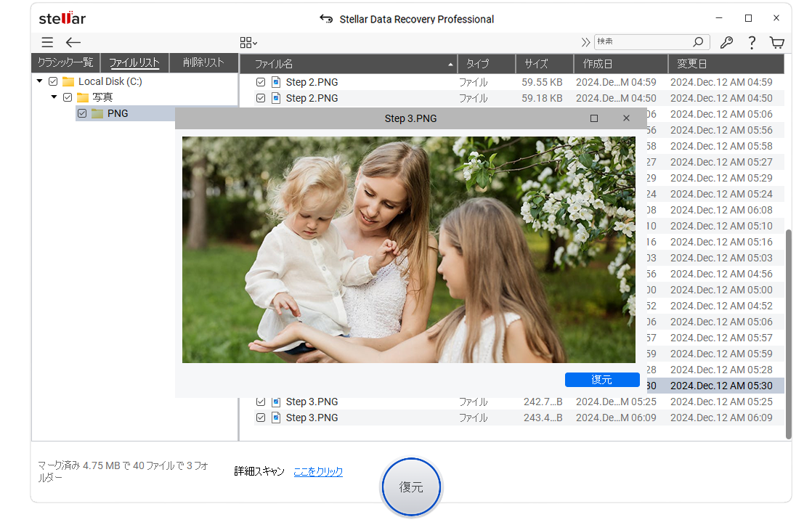
Task: Toggle the PNG folder checkbox
Action: click(82, 113)
